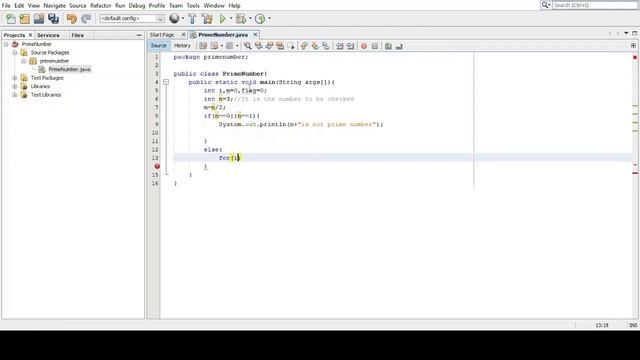640x360 pixels.
Task: Expand the Libraries node
Action: tap(15, 86)
